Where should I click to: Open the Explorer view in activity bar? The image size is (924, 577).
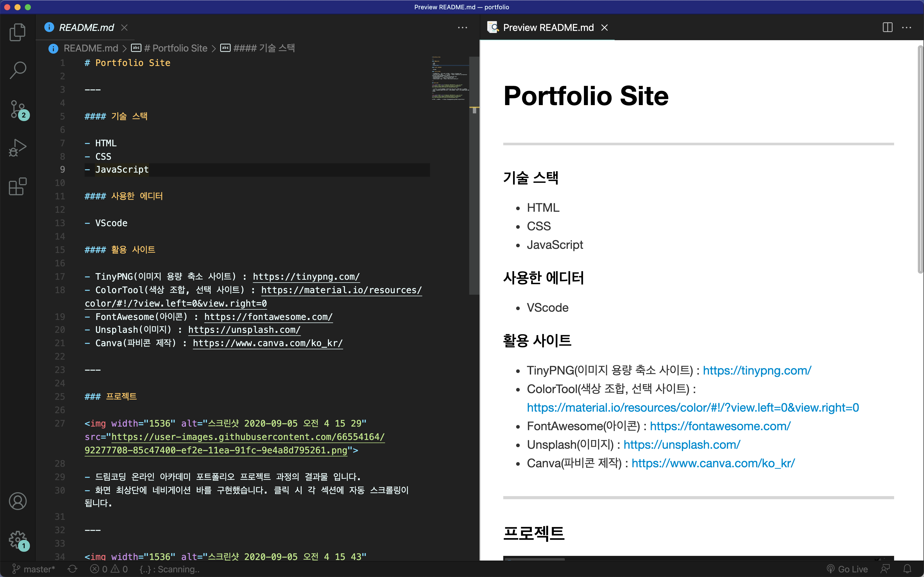point(18,32)
